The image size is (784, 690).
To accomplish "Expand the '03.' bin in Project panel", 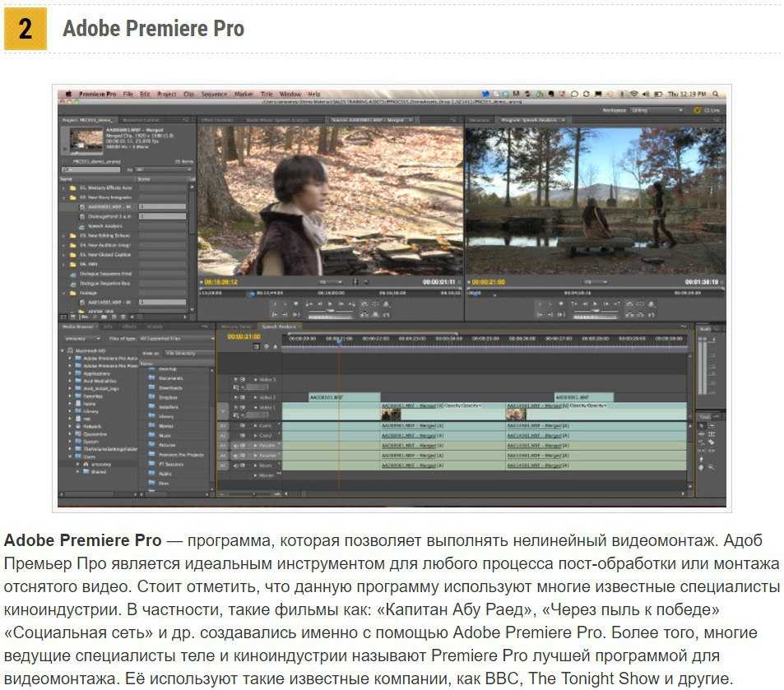I will coord(64,235).
